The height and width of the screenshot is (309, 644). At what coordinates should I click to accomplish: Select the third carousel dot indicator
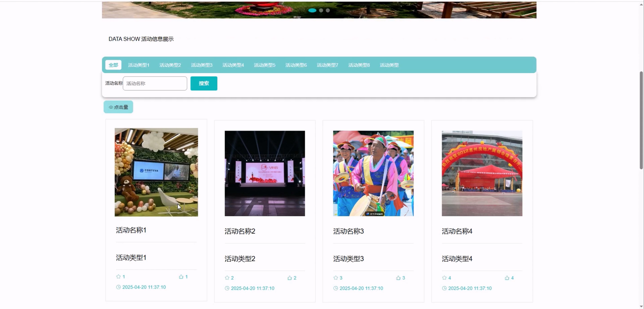click(x=328, y=10)
